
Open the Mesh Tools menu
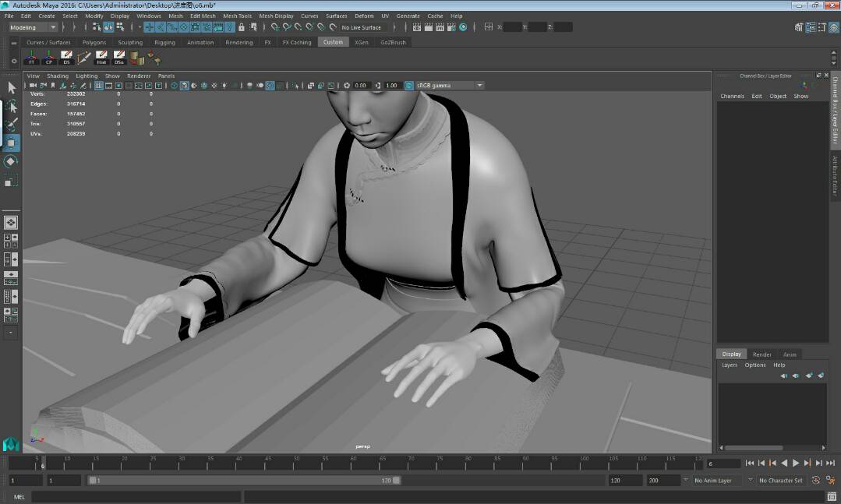[237, 16]
